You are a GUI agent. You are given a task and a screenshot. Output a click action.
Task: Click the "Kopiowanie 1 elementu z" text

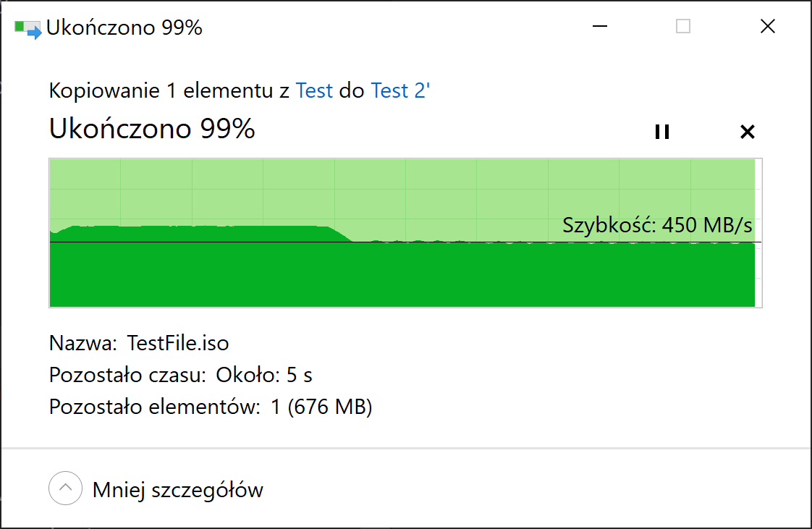point(169,90)
